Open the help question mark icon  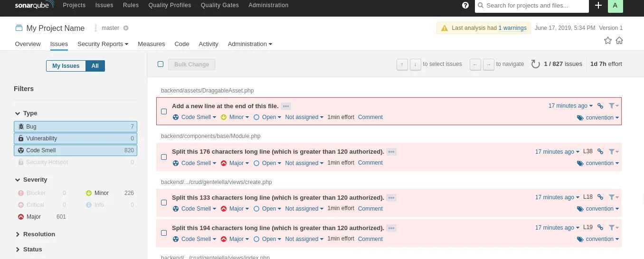(465, 5)
